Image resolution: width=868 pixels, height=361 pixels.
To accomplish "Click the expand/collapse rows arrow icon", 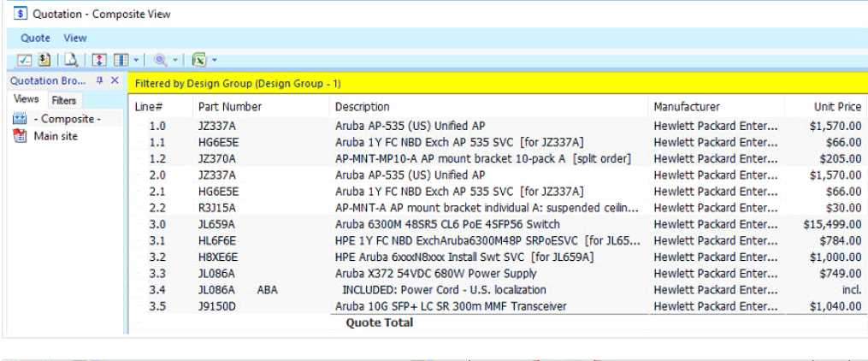I will click(99, 60).
